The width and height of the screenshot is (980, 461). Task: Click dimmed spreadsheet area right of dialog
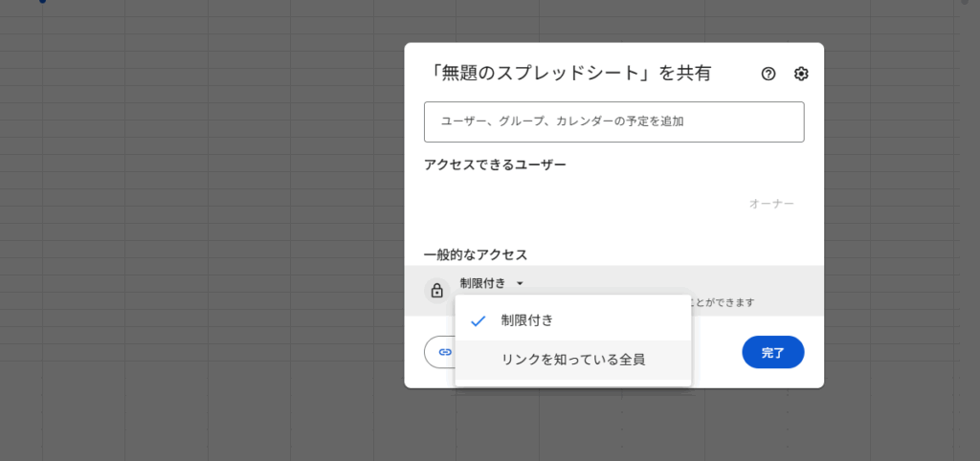900,239
